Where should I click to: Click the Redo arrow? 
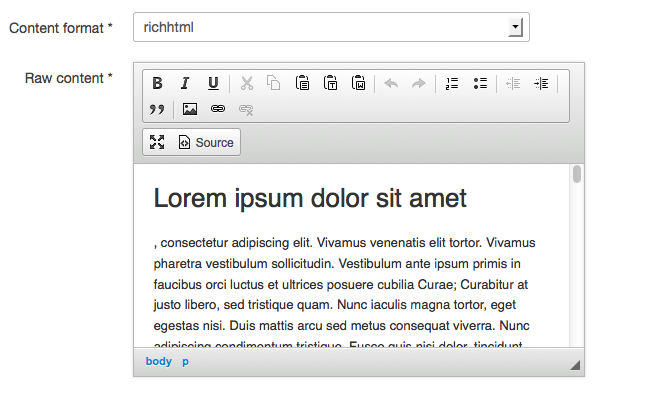(x=419, y=83)
